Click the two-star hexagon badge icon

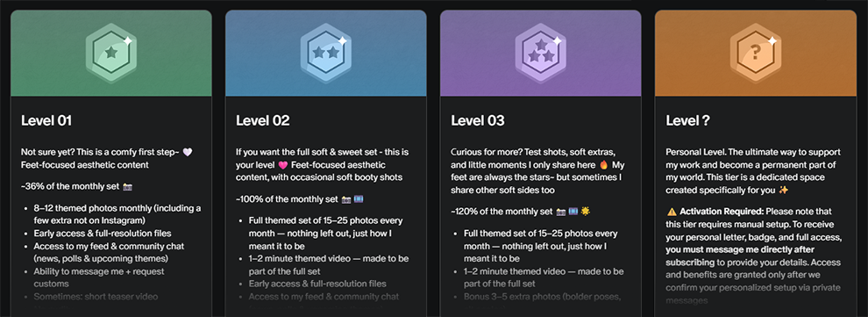click(x=326, y=54)
